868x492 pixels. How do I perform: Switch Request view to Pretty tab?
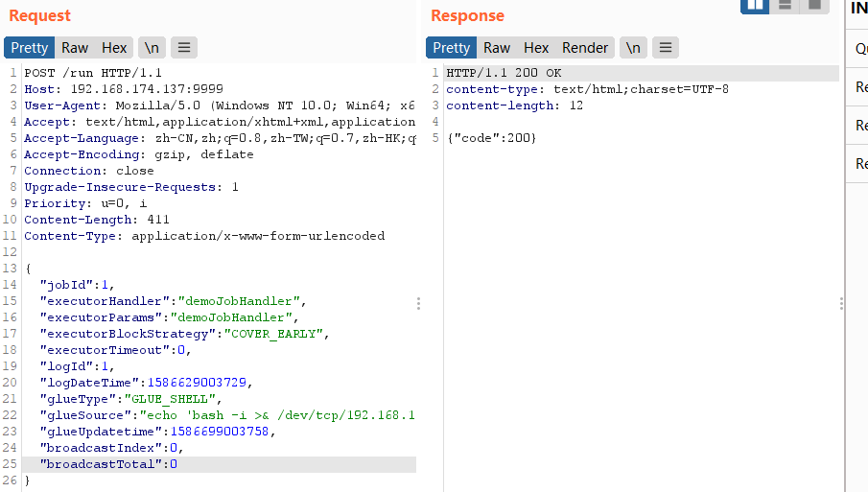coord(30,48)
